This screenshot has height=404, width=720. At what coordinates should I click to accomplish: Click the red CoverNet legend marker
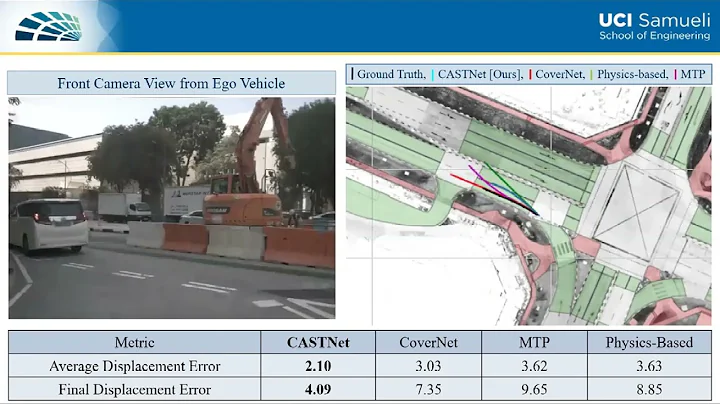tap(530, 74)
